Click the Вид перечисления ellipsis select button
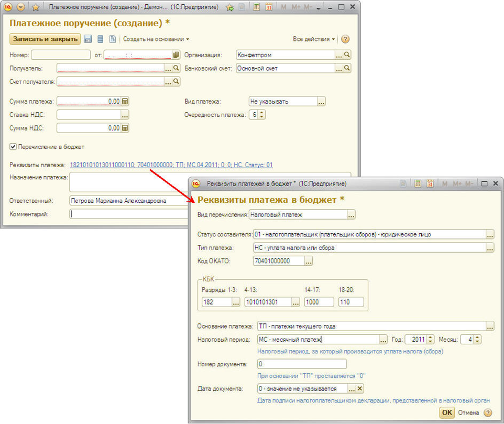Image resolution: width=504 pixels, height=424 pixels. [351, 215]
